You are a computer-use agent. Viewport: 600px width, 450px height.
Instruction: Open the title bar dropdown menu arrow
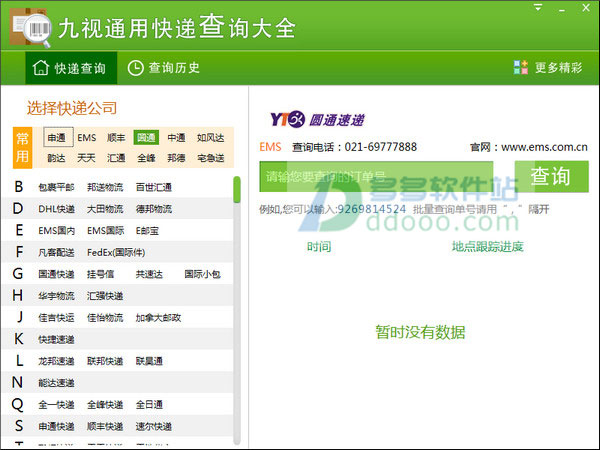coord(538,7)
